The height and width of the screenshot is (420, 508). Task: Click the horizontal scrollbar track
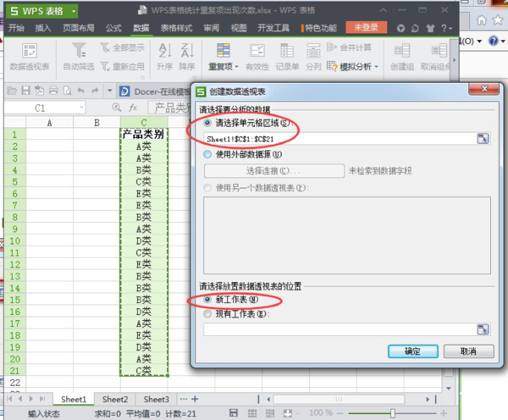339,400
